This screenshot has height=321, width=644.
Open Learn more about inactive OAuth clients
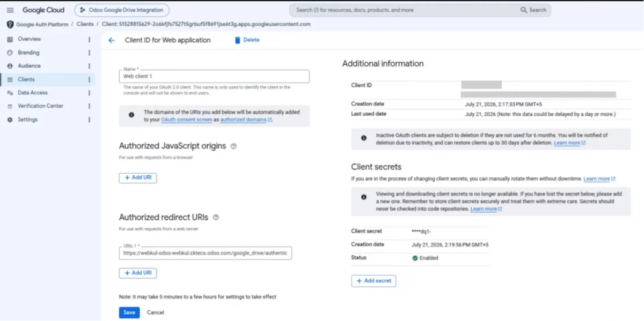coord(569,143)
